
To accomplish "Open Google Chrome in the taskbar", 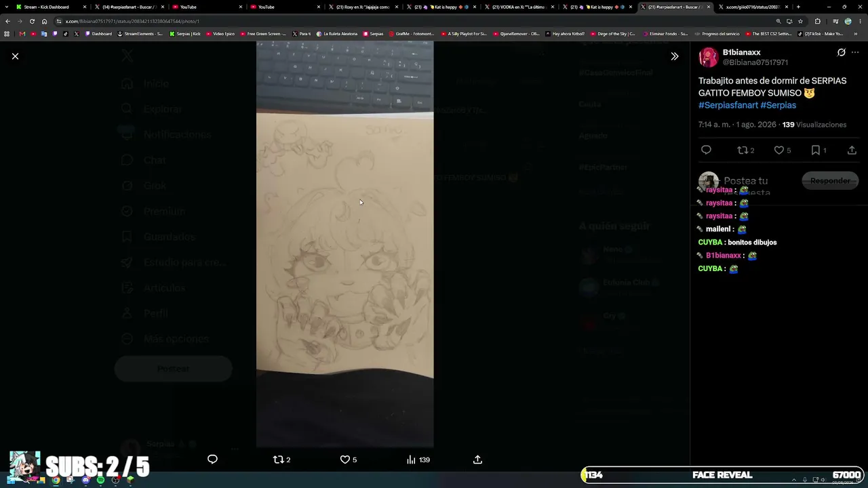I will pos(56,481).
